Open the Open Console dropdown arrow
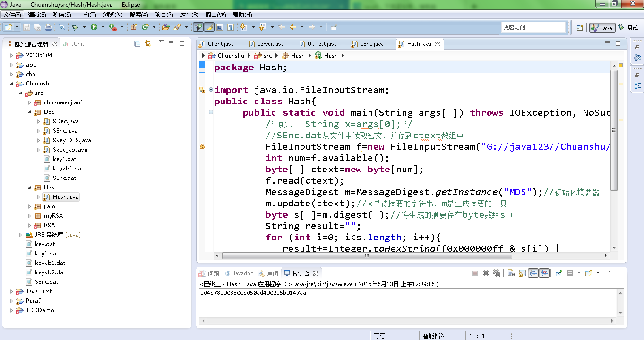644x340 pixels. click(x=598, y=273)
